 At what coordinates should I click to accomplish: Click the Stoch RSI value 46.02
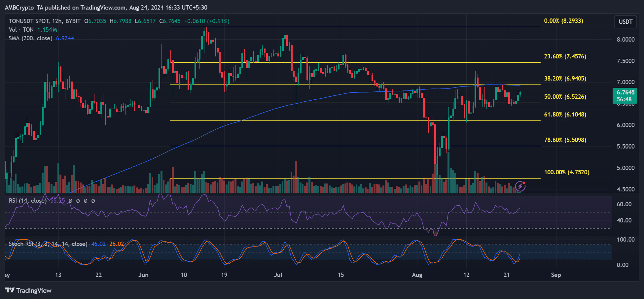point(98,244)
